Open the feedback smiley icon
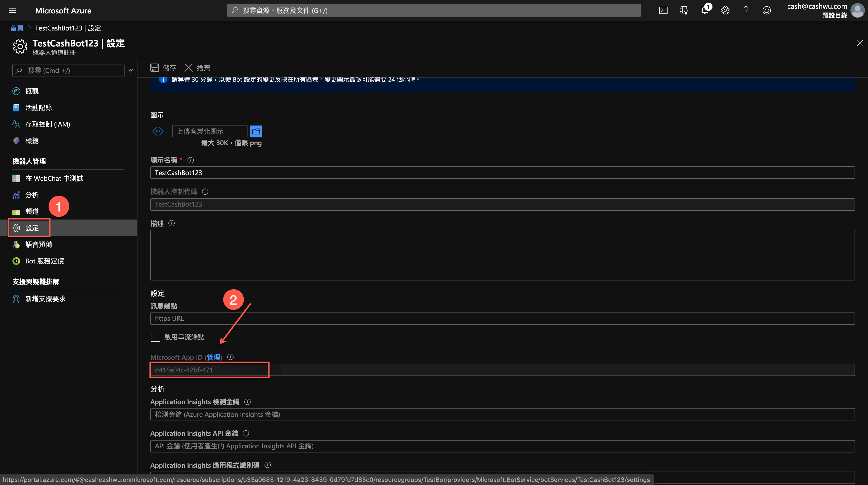This screenshot has width=868, height=485. (766, 10)
